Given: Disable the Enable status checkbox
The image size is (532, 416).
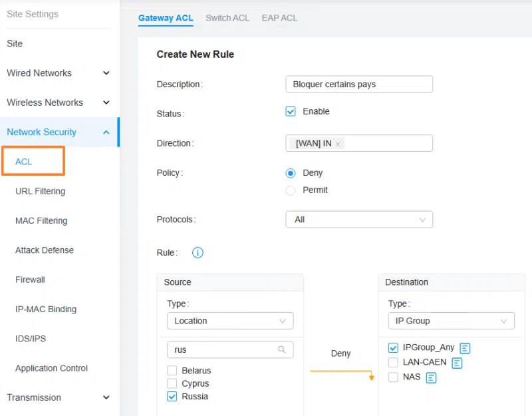Looking at the screenshot, I should 291,111.
